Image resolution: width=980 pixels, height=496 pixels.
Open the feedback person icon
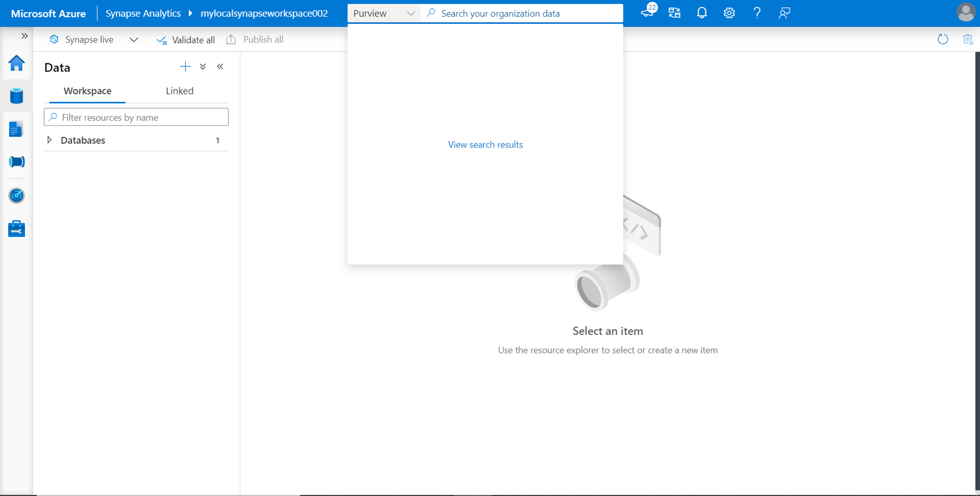tap(784, 13)
